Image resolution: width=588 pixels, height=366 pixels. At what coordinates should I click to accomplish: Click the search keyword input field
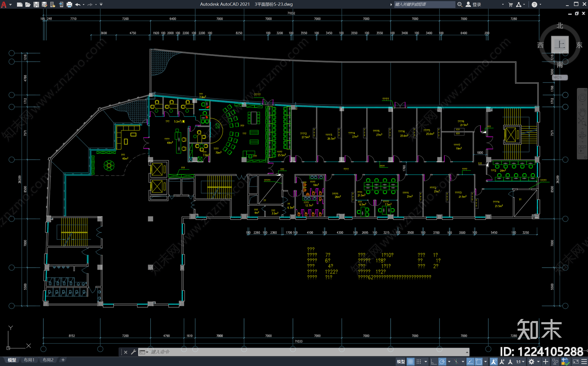(424, 4)
